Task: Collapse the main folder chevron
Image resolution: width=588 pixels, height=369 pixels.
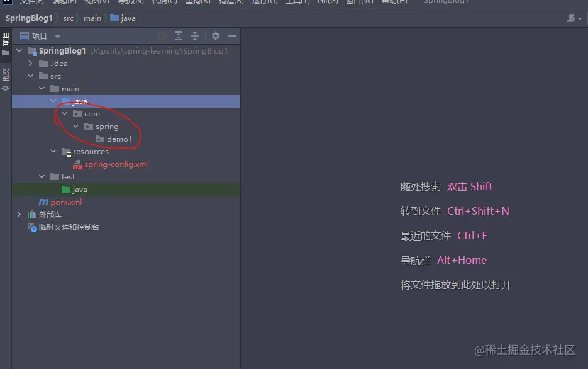Action: pyautogui.click(x=42, y=89)
